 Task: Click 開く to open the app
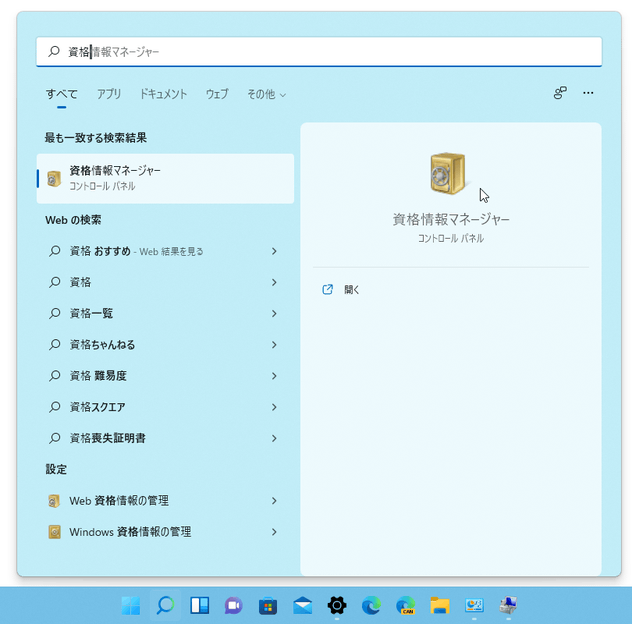coord(351,289)
